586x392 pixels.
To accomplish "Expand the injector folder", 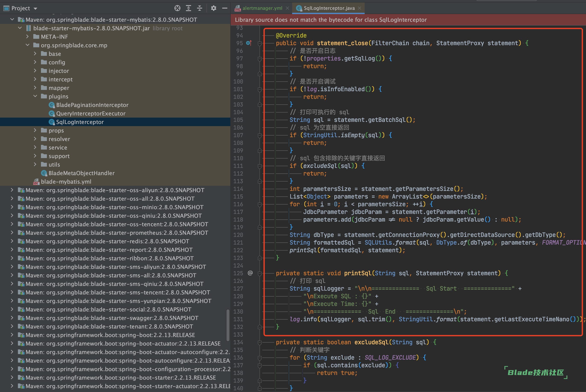I will pyautogui.click(x=35, y=71).
